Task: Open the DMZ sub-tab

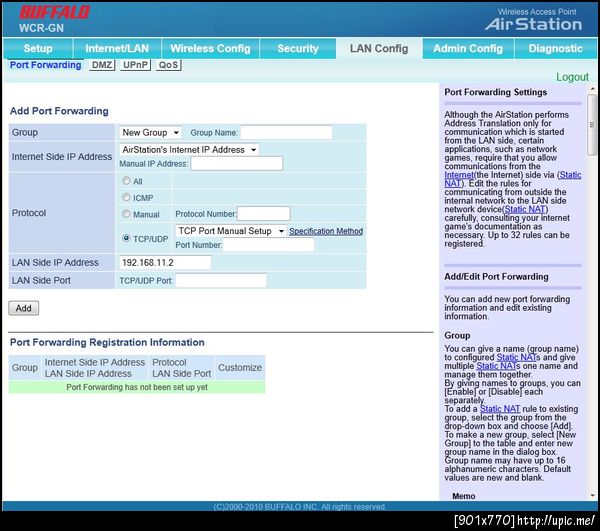Action: (x=102, y=65)
